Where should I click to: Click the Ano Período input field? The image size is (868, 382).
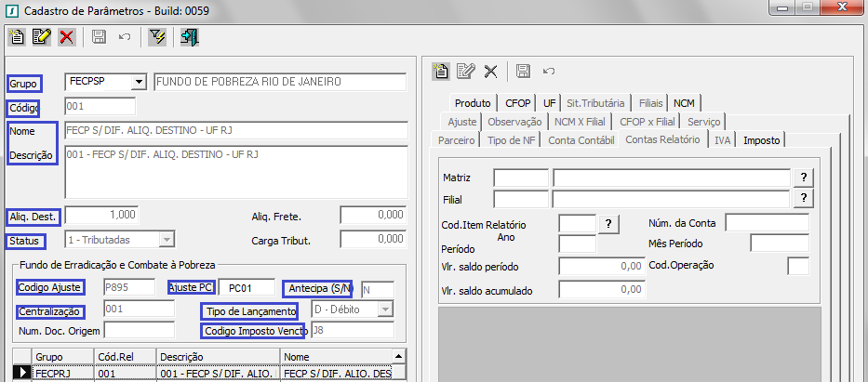[578, 244]
